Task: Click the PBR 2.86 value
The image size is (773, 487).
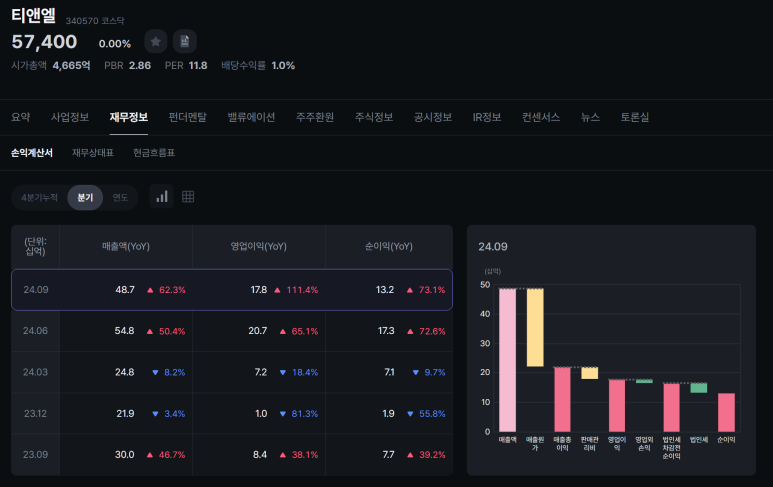Action: (140, 66)
